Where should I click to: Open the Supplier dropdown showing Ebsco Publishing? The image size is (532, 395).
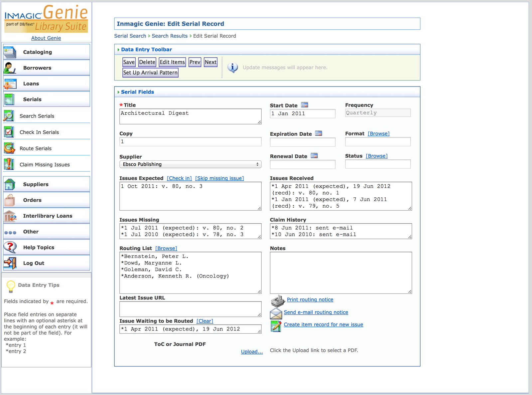click(190, 164)
